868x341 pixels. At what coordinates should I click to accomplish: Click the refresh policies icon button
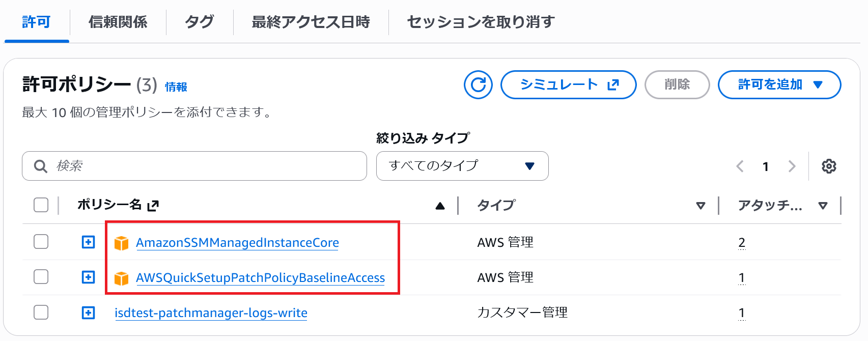pos(478,84)
